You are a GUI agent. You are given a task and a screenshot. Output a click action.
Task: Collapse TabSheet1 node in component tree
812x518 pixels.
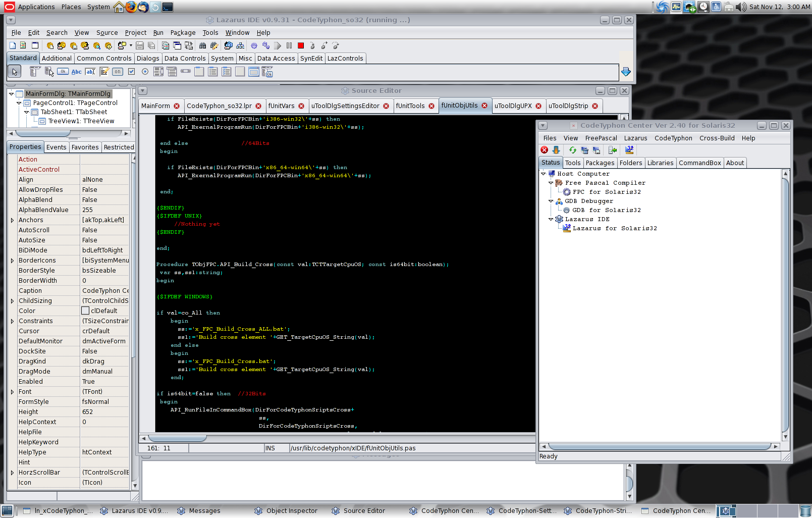27,112
